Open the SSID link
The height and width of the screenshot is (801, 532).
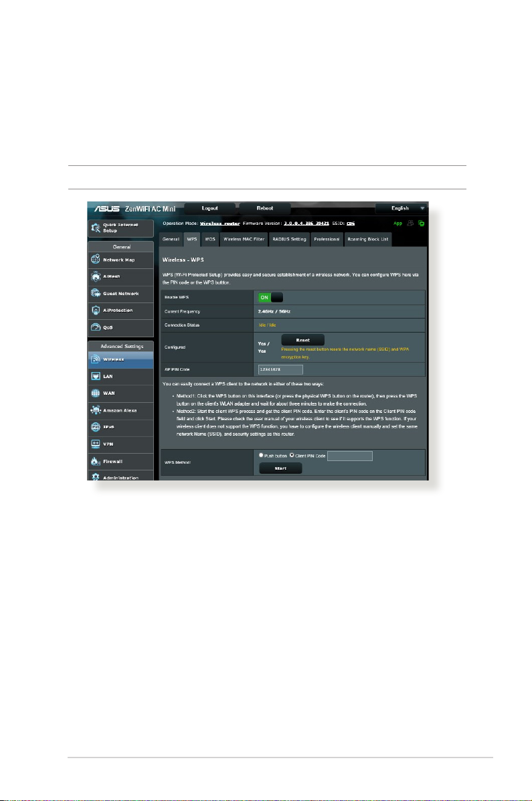351,224
